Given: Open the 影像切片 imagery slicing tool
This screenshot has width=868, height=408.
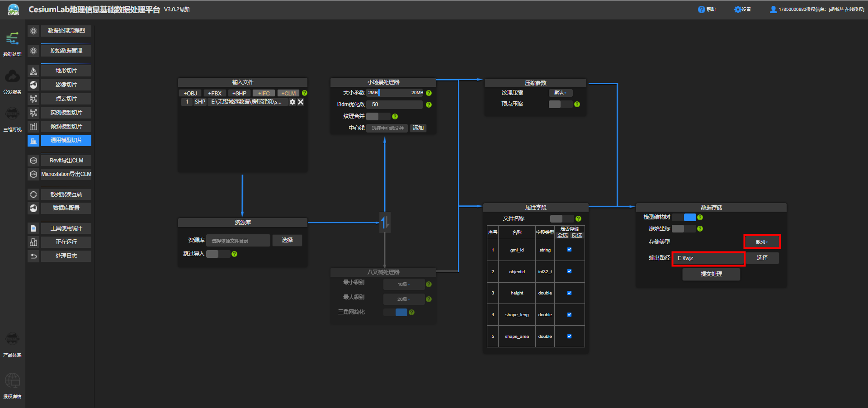Looking at the screenshot, I should 66,85.
